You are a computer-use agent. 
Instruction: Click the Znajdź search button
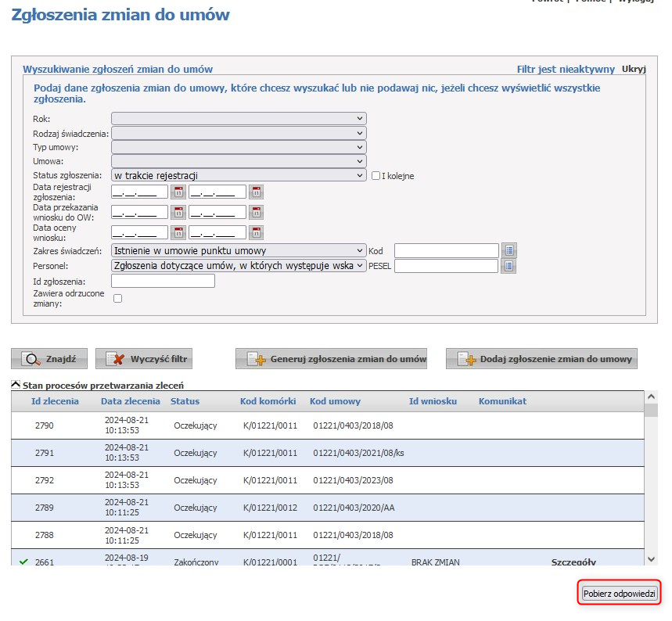[50, 359]
